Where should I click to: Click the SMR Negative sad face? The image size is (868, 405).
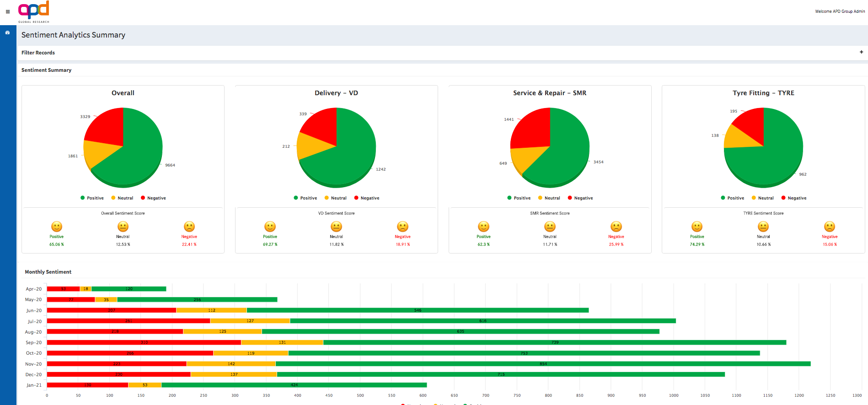coord(616,227)
